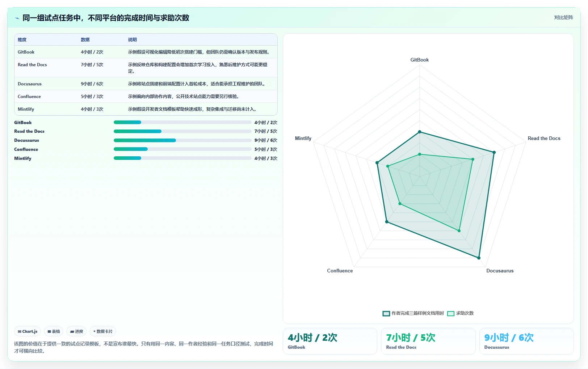
Task: Click the 数据 column header
Action: tap(85, 40)
